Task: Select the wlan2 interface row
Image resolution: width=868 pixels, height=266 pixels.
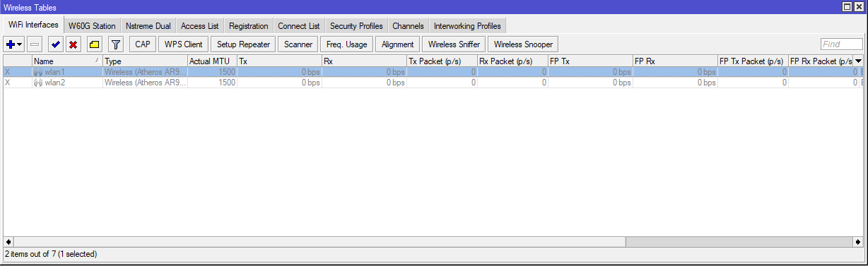Action: pyautogui.click(x=433, y=83)
